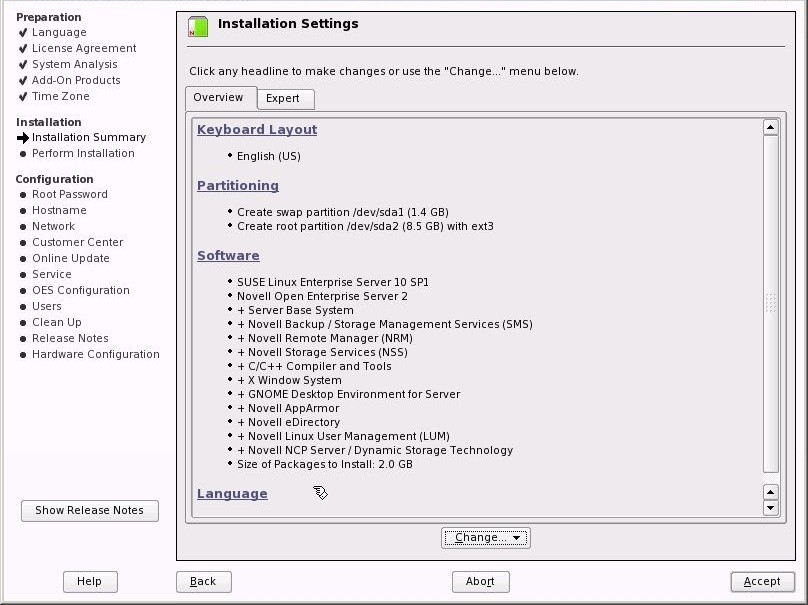The image size is (808, 605).
Task: Click the Installation Settings header icon
Action: click(x=198, y=27)
